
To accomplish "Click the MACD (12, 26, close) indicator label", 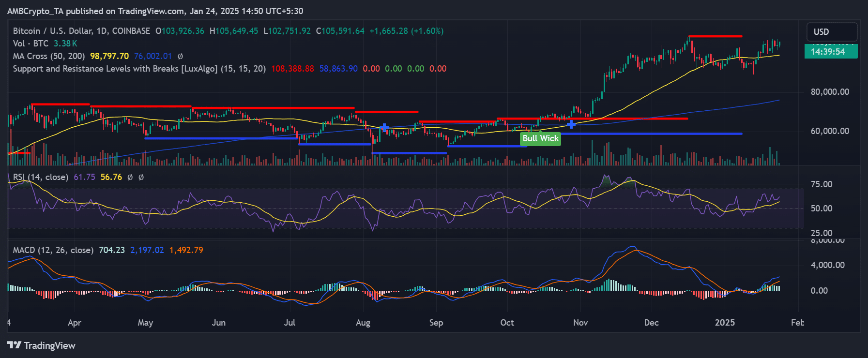I will point(53,250).
